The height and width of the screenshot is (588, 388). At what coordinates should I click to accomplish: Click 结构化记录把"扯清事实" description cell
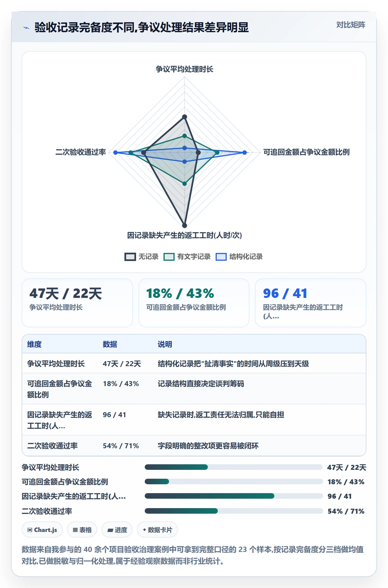tap(233, 364)
